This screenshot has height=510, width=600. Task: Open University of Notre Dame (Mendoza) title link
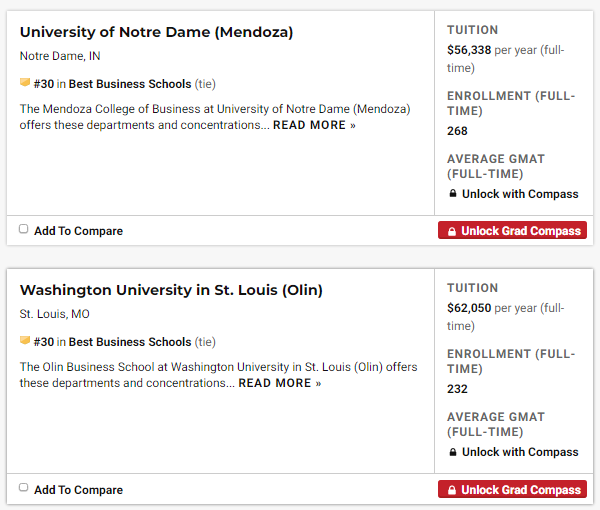pos(156,32)
